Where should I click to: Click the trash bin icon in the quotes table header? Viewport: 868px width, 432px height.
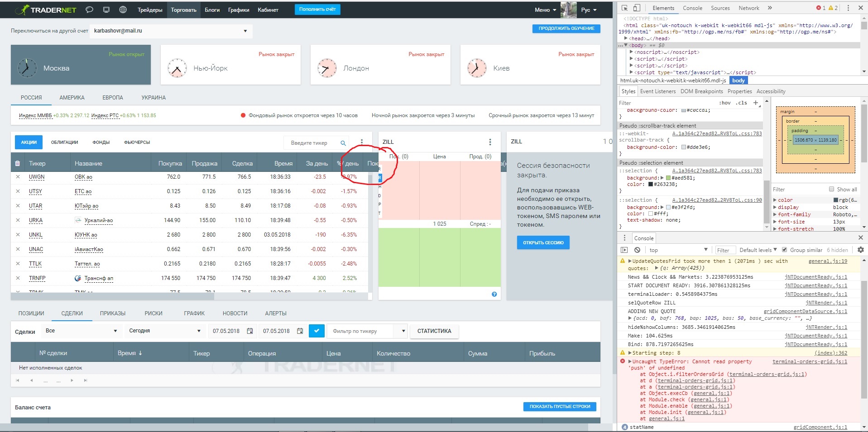tap(18, 163)
